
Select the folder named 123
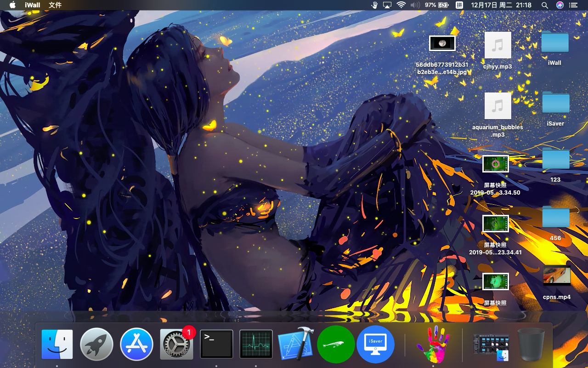[x=555, y=159]
